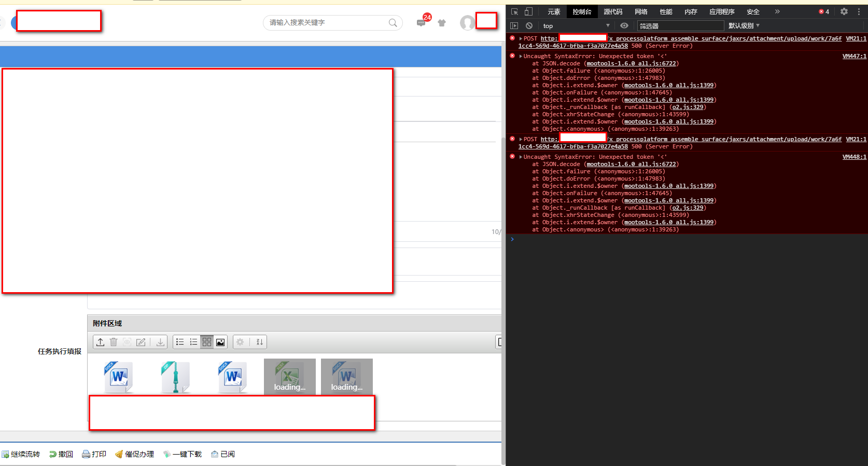Switch attachments to numbered sequence list view

pyautogui.click(x=193, y=342)
